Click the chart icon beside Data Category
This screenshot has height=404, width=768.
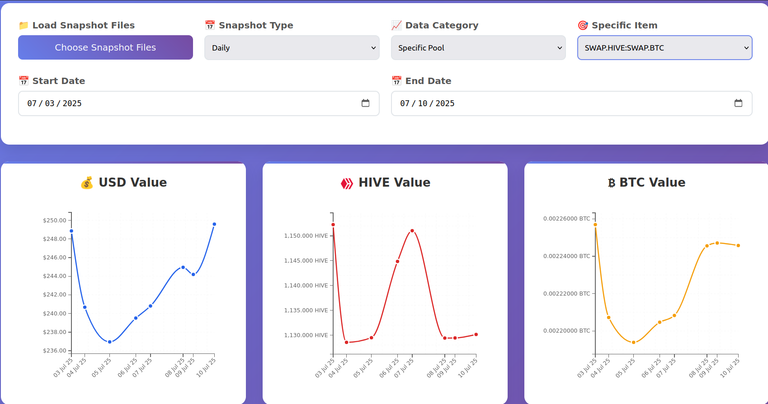click(396, 25)
